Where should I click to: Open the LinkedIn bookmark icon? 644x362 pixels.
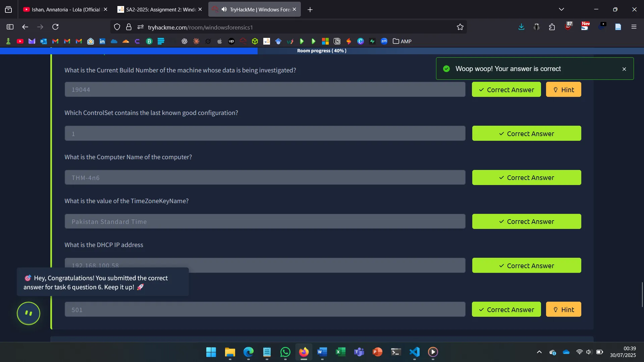102,41
